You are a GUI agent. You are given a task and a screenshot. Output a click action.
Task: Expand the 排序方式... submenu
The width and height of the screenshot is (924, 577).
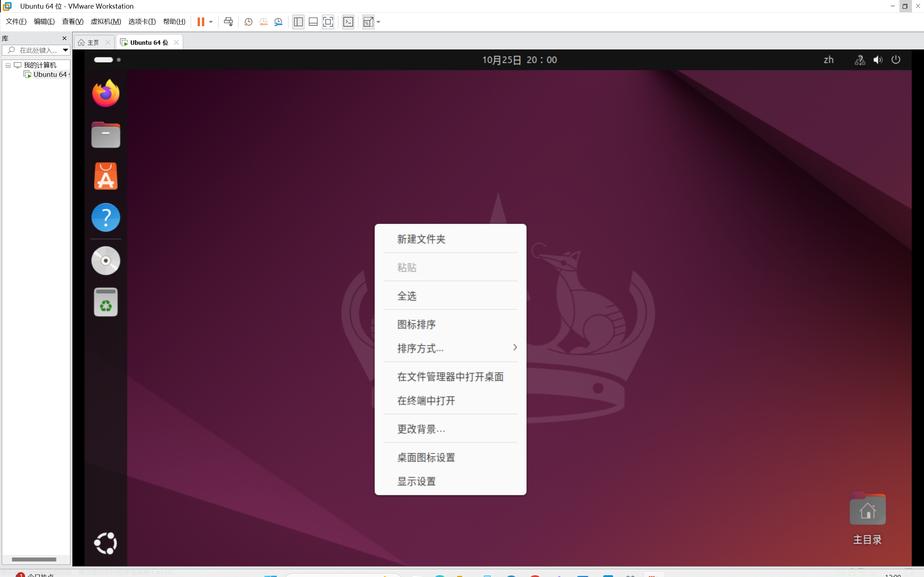coord(450,348)
